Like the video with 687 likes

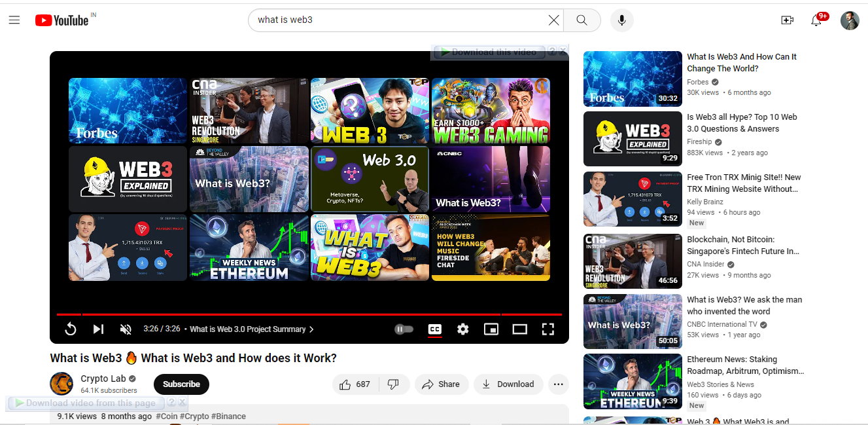(x=354, y=384)
